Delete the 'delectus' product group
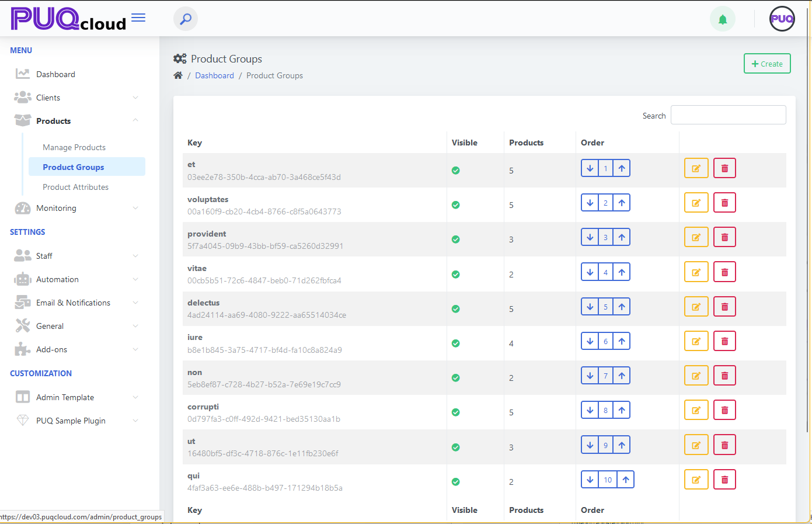Image resolution: width=812 pixels, height=524 pixels. point(724,307)
